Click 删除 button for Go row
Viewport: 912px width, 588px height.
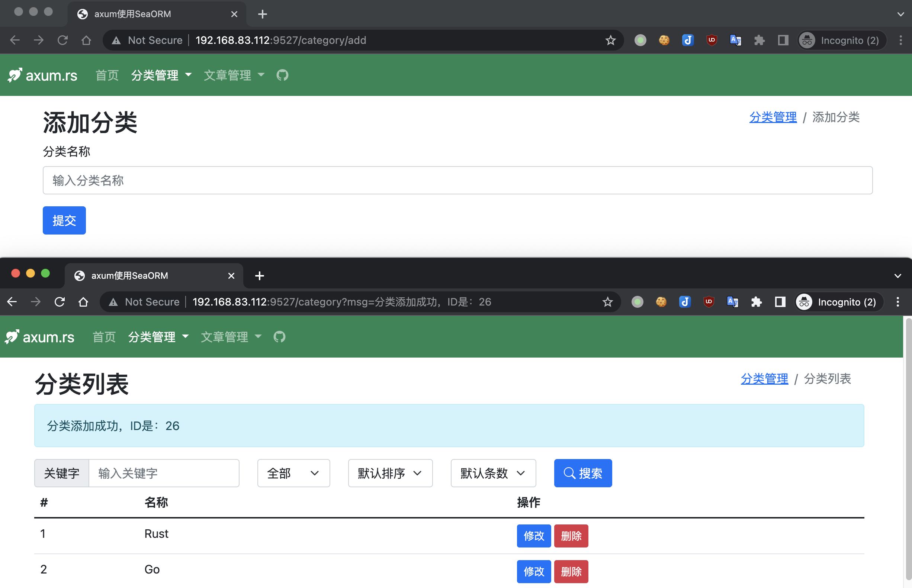(x=571, y=571)
